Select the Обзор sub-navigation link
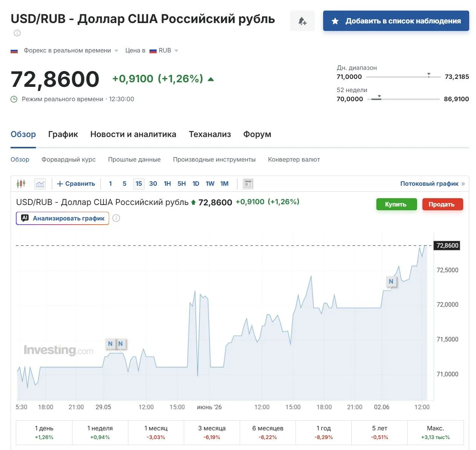Viewport: 476px width, 450px height. coord(20,160)
